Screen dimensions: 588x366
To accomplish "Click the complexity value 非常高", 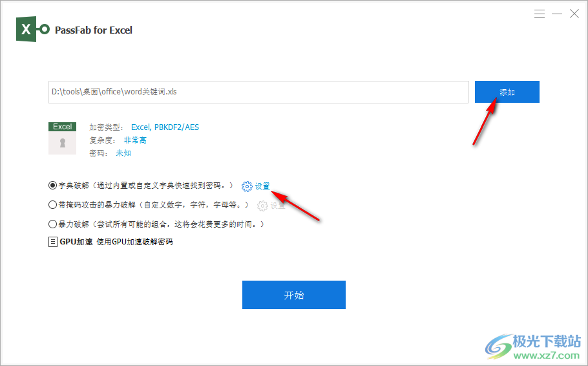I will point(135,140).
